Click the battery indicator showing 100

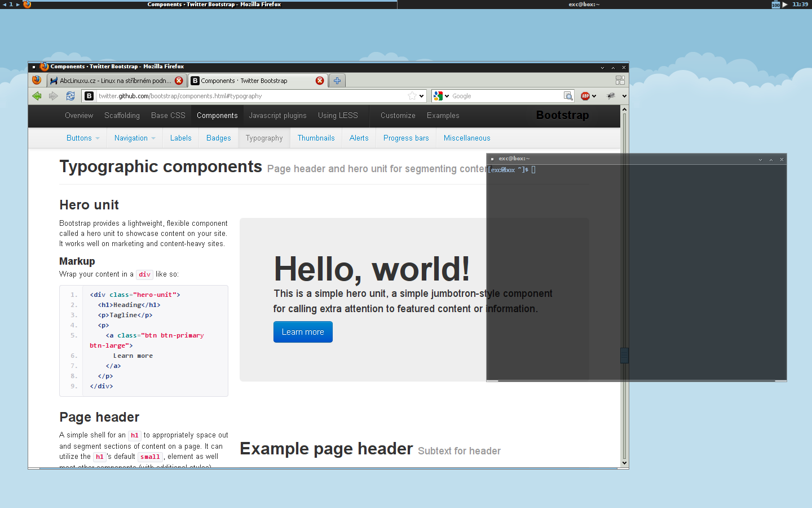point(776,5)
